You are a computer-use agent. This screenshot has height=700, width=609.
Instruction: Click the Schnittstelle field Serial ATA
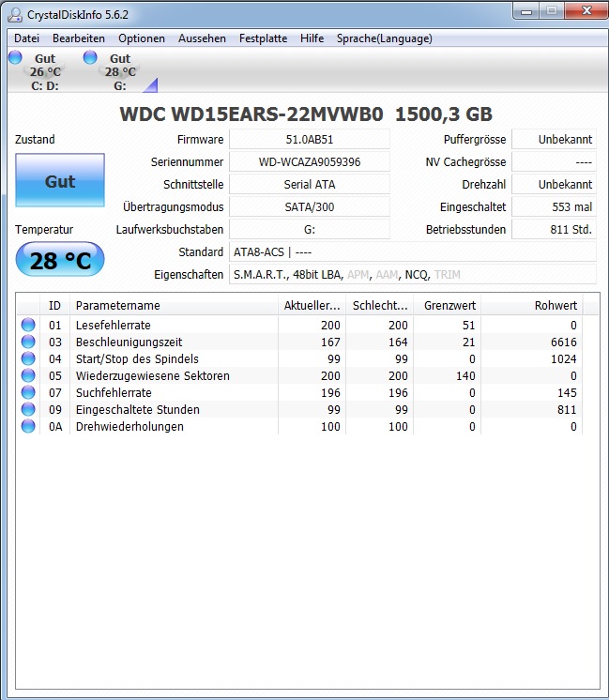(310, 184)
